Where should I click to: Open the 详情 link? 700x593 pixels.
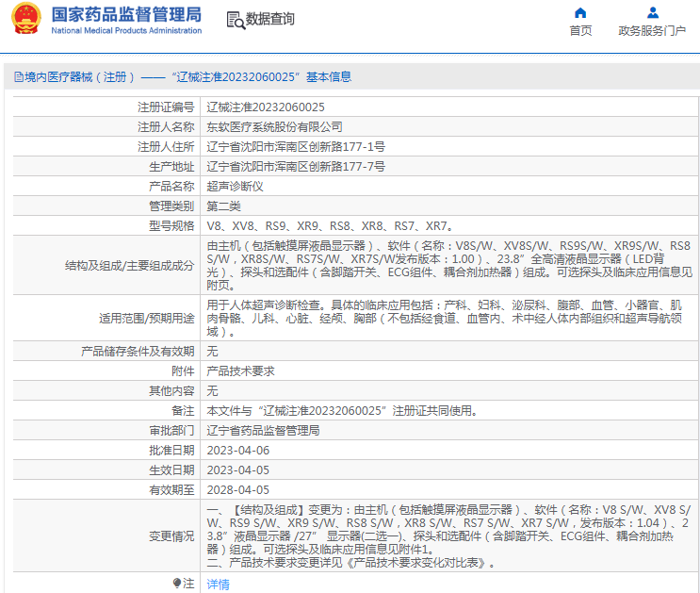coord(218,585)
